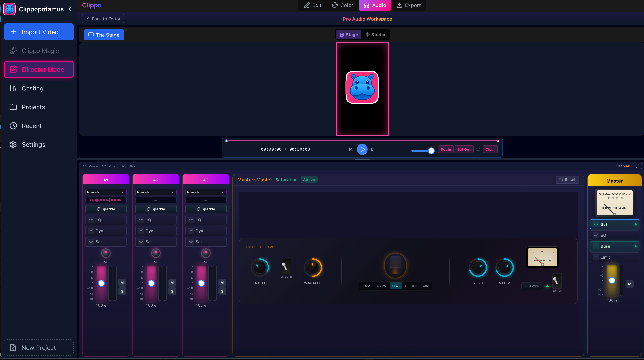The image size is (644, 360).
Task: Switch to the Edit tab
Action: [312, 5]
